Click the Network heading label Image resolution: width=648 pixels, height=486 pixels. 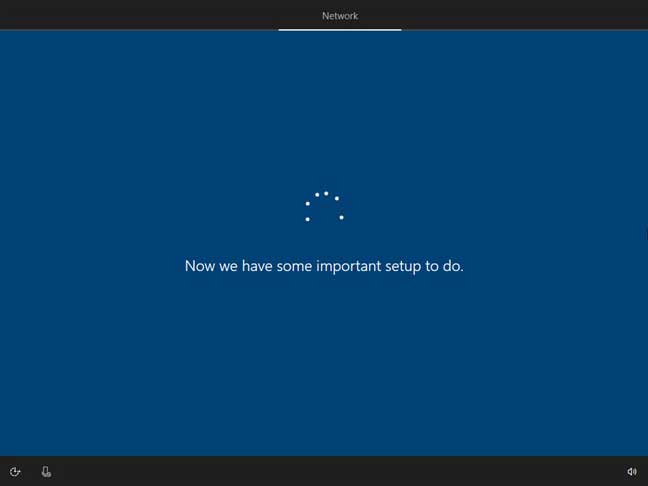(340, 16)
